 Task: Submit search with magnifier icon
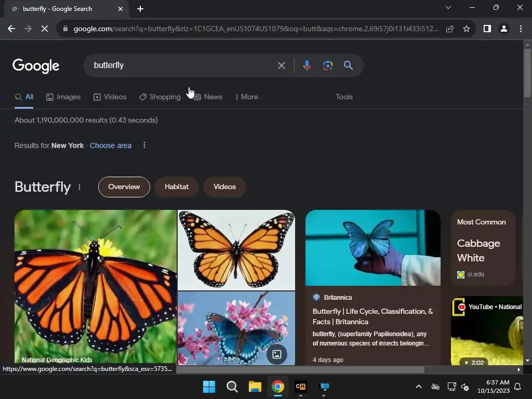tap(348, 65)
